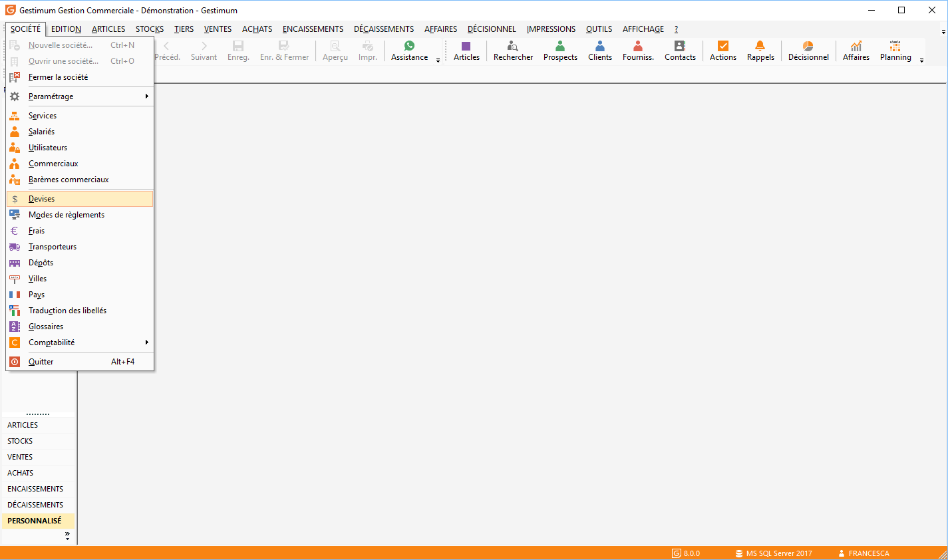Viewport: 948px width, 560px height.
Task: Open the ? help menu
Action: (676, 29)
